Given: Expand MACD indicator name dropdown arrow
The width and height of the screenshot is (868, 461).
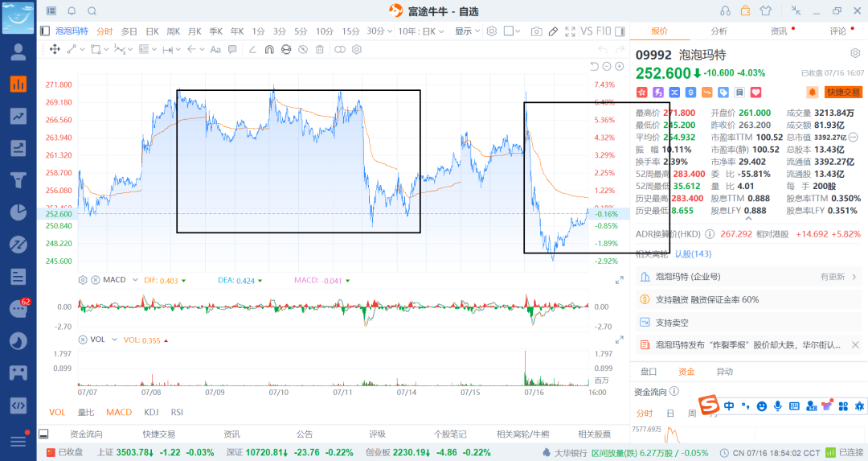Looking at the screenshot, I should click(134, 280).
